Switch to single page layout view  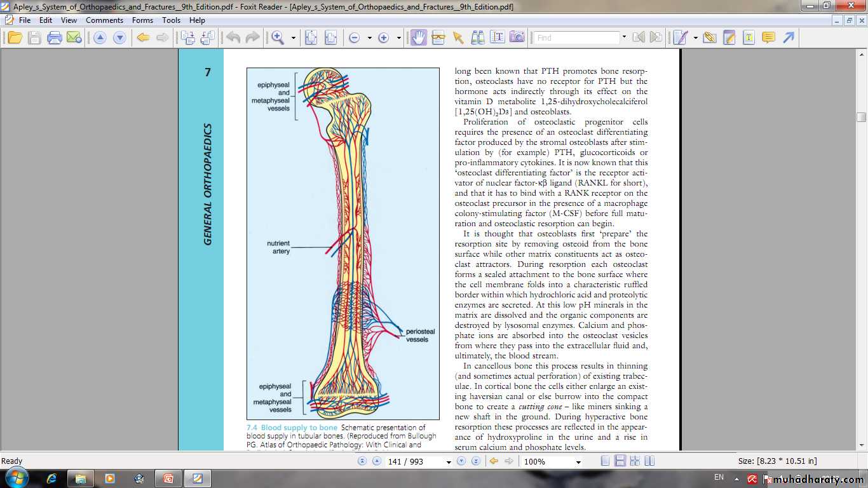(x=606, y=461)
